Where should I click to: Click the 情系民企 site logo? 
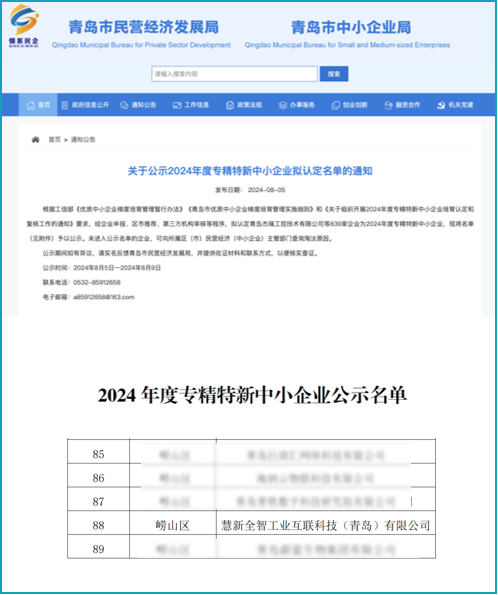24,26
